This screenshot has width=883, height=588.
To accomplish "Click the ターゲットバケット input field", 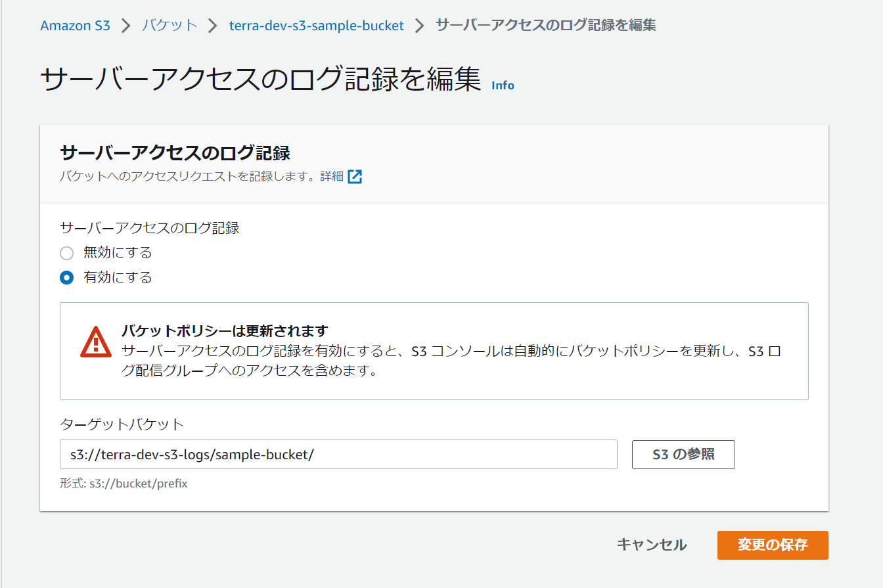I will tap(338, 454).
